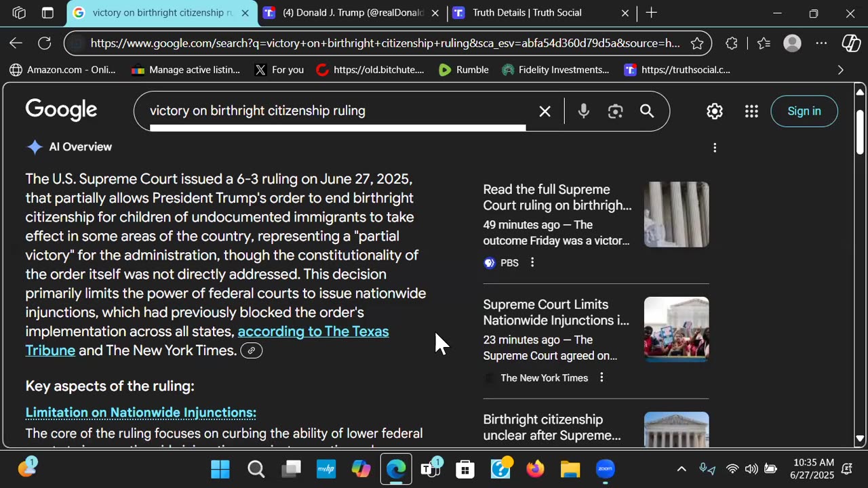Screen dimensions: 868x488
Task: Open old.bitchute bookmark
Action: click(x=370, y=70)
